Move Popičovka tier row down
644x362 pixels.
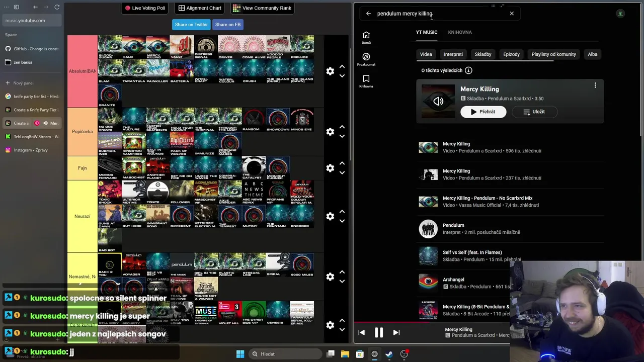coord(342,136)
